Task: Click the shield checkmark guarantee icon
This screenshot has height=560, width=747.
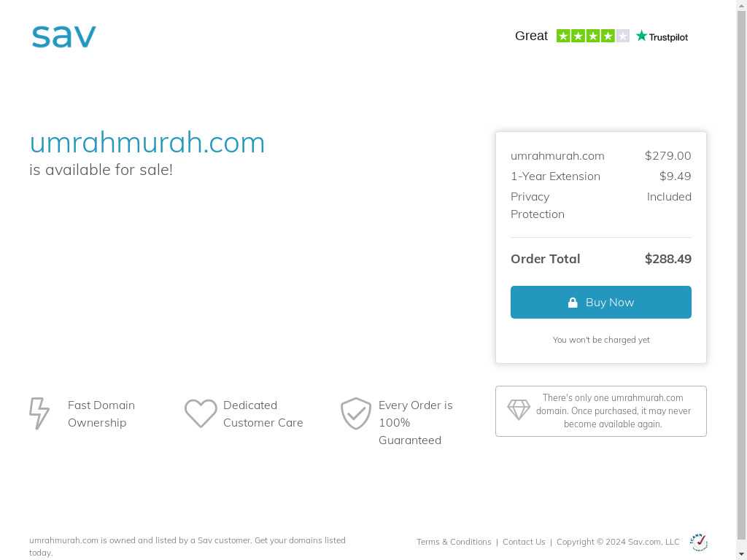Action: tap(356, 413)
